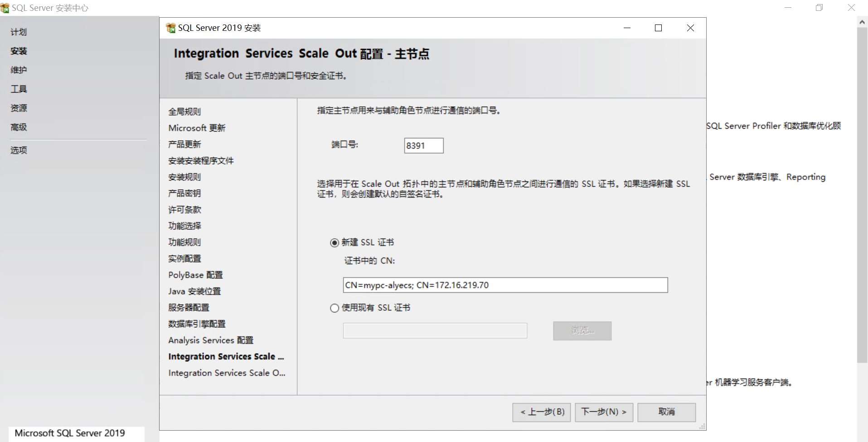Screen dimensions: 868x442
Task: Select the Analysis Services 配置 step
Action: click(211, 340)
